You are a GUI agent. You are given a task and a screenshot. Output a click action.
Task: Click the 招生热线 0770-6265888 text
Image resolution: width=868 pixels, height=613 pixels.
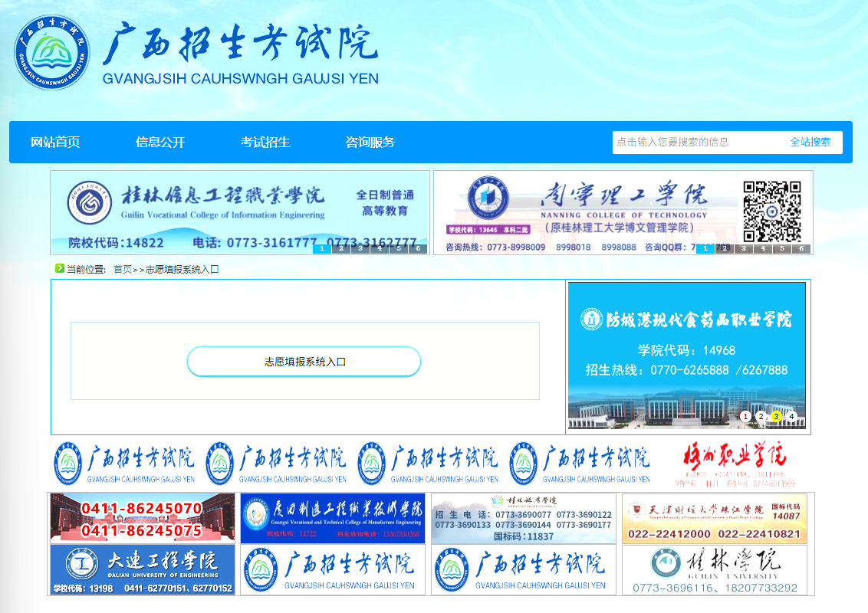pos(686,370)
